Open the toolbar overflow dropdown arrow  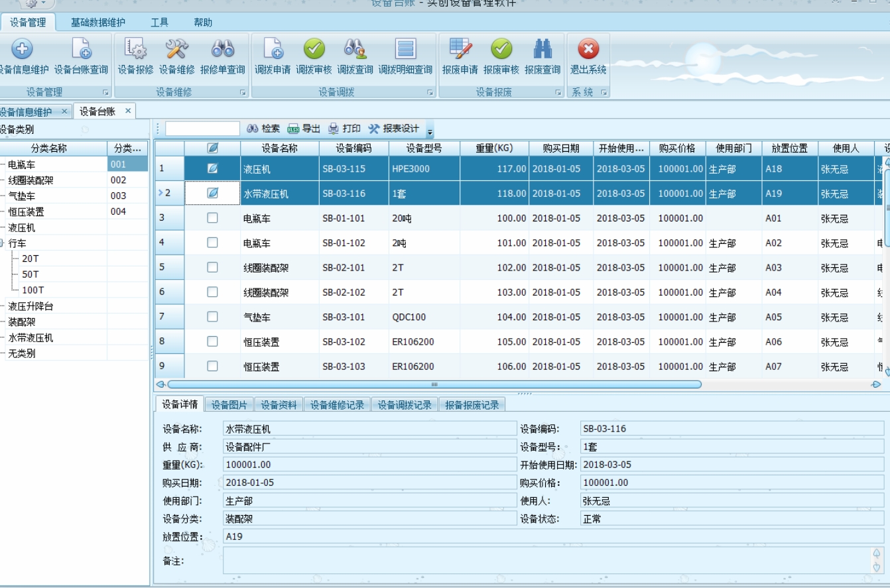click(x=430, y=131)
